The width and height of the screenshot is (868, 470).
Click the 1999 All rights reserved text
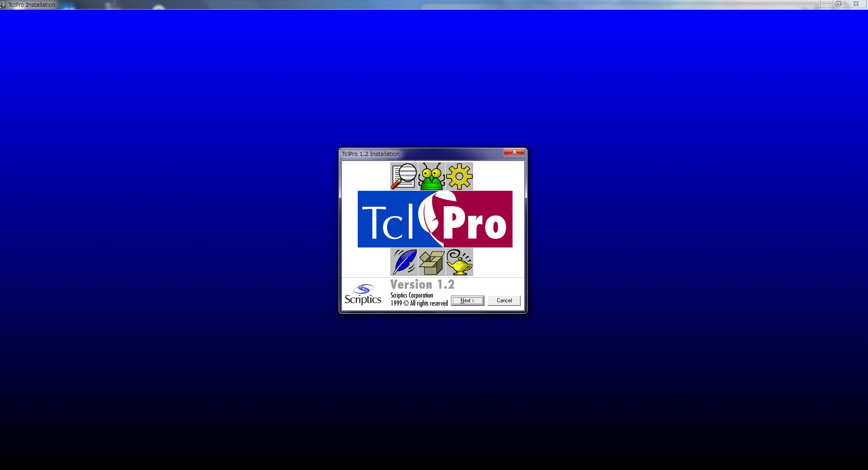(x=419, y=303)
